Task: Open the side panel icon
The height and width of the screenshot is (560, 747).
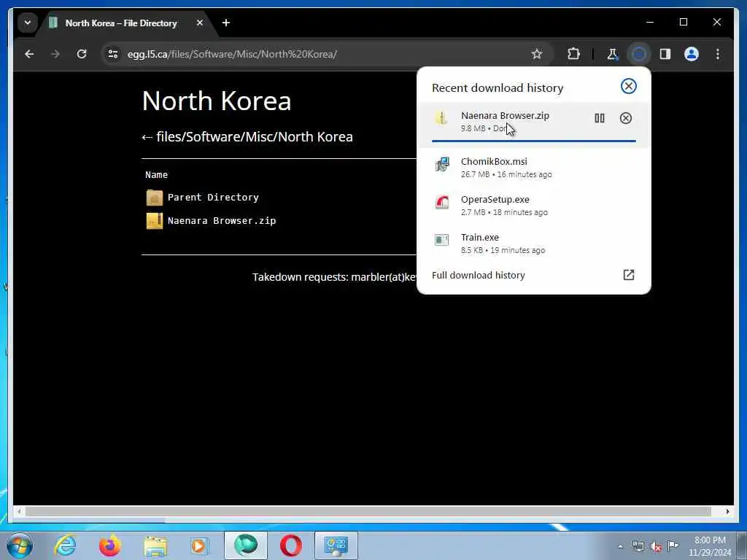Action: pos(665,54)
